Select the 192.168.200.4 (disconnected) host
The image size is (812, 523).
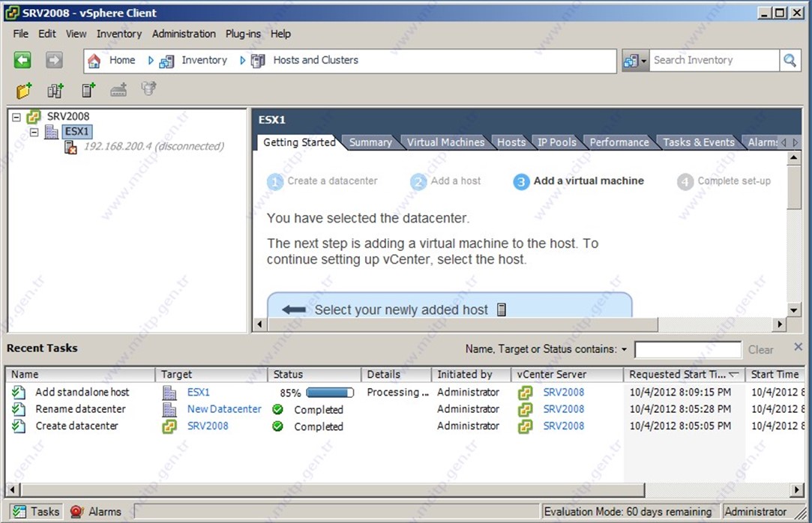154,146
